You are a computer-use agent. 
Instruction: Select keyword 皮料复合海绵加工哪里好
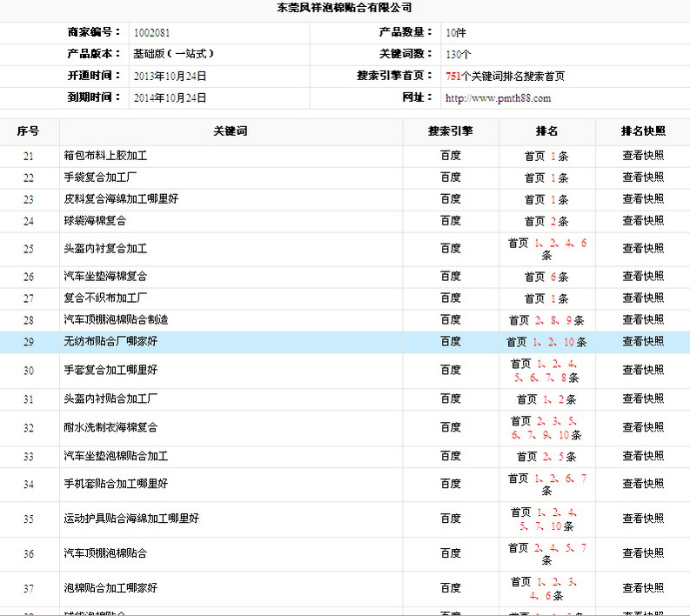121,199
